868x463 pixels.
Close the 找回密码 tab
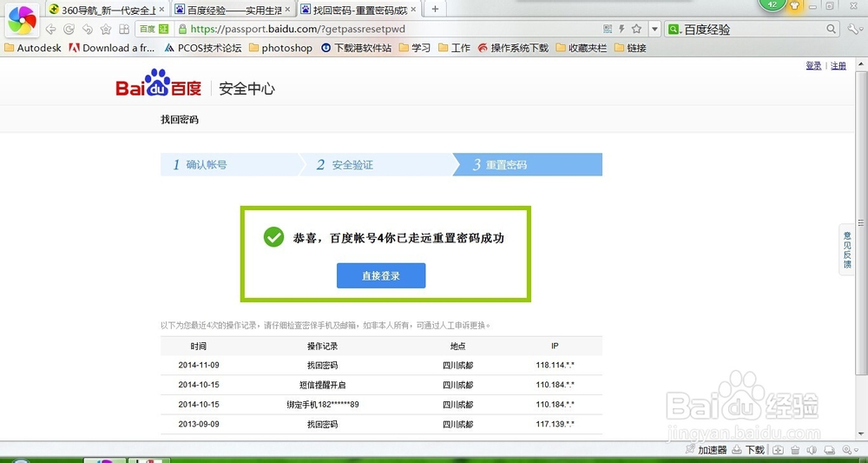(413, 10)
